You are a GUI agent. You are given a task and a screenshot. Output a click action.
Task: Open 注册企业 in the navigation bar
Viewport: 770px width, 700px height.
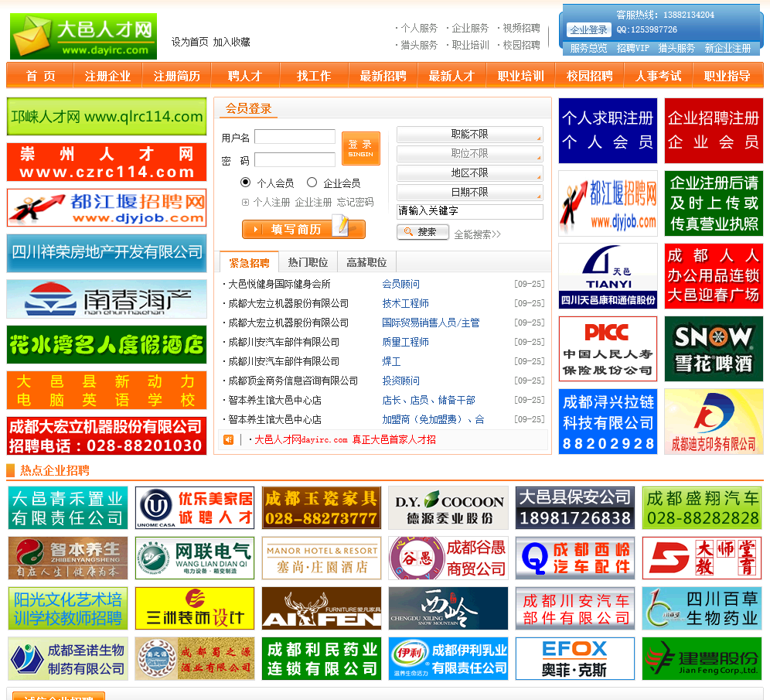click(x=107, y=76)
